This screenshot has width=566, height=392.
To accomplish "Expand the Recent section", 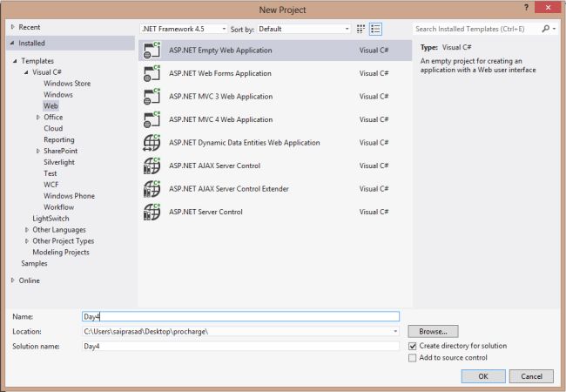I will point(13,27).
